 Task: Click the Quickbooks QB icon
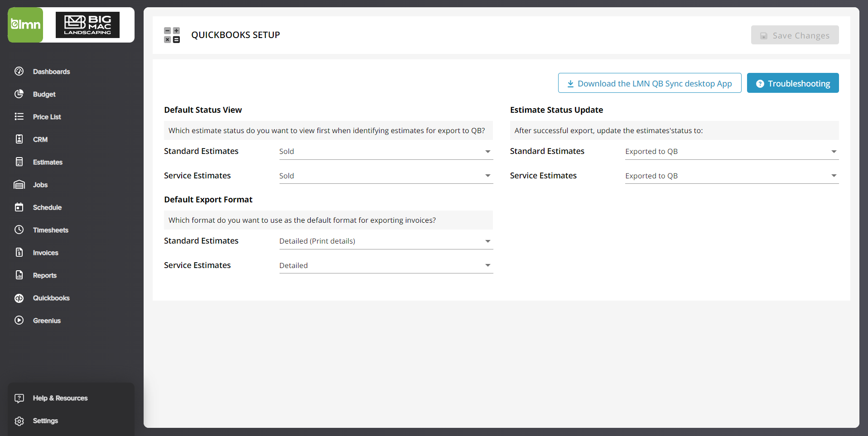click(19, 298)
